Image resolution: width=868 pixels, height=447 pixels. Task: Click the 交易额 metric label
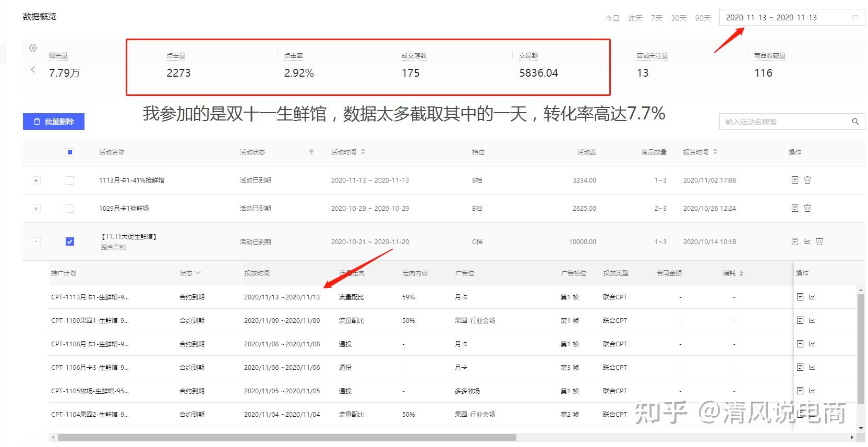pyautogui.click(x=528, y=55)
